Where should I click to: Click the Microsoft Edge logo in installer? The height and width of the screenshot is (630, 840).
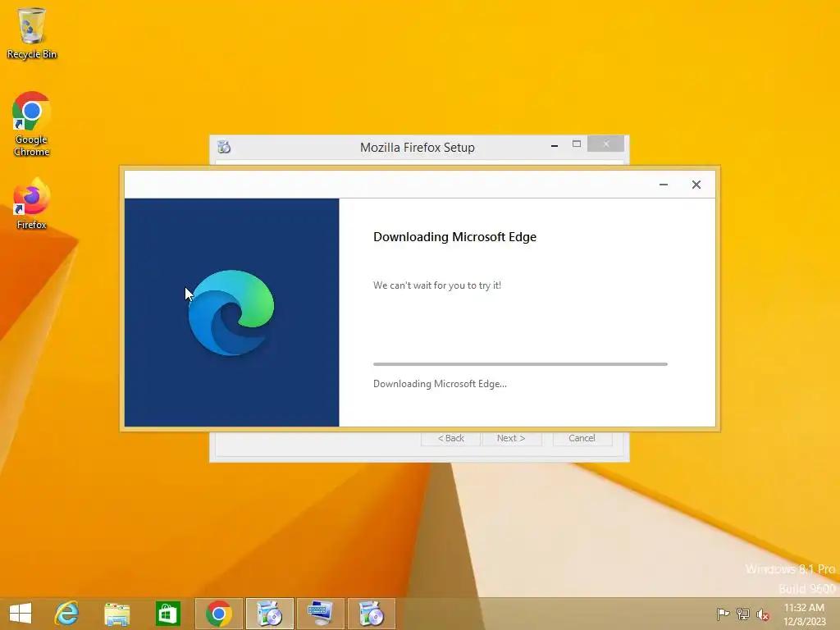231,313
